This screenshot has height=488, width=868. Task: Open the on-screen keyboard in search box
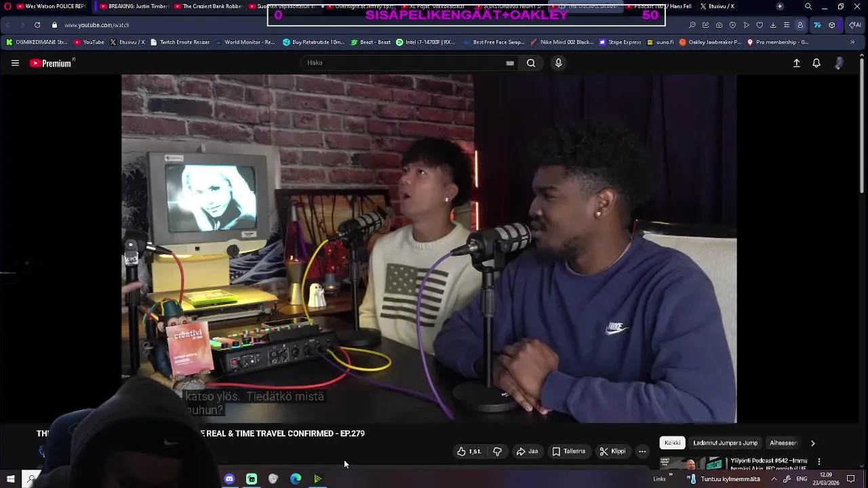tap(510, 63)
